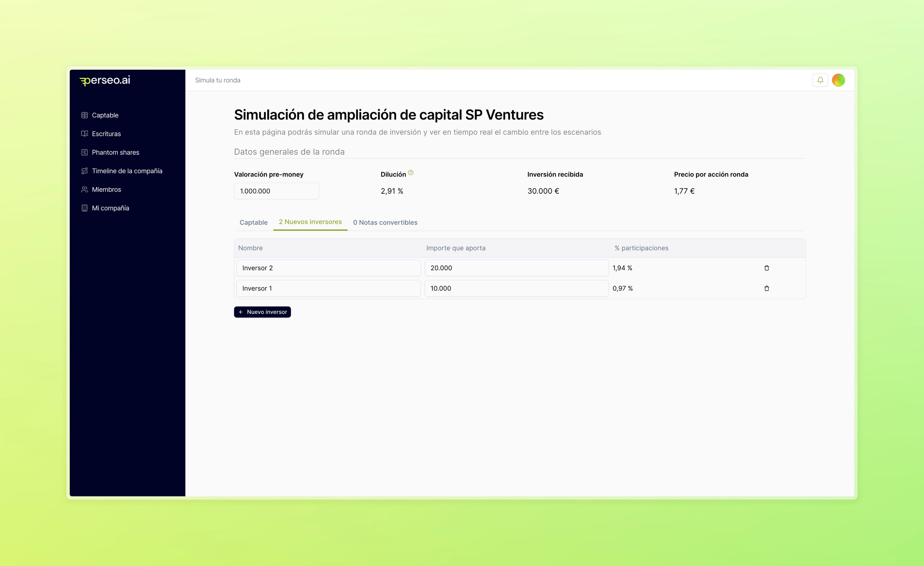
Task: Switch to the Captable tab
Action: click(x=254, y=222)
